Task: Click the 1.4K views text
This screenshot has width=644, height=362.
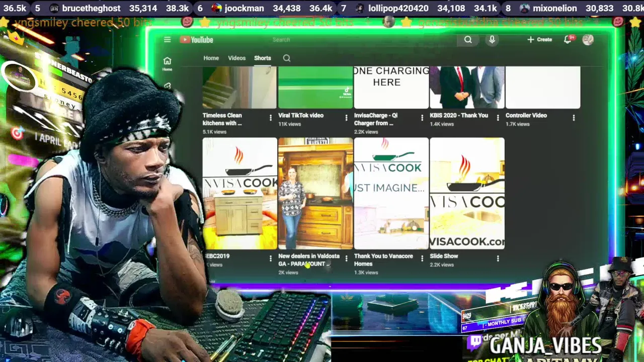Action: [x=442, y=124]
